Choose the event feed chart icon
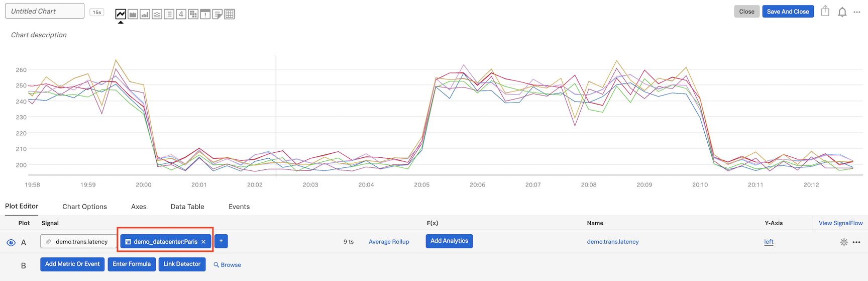 pos(205,14)
